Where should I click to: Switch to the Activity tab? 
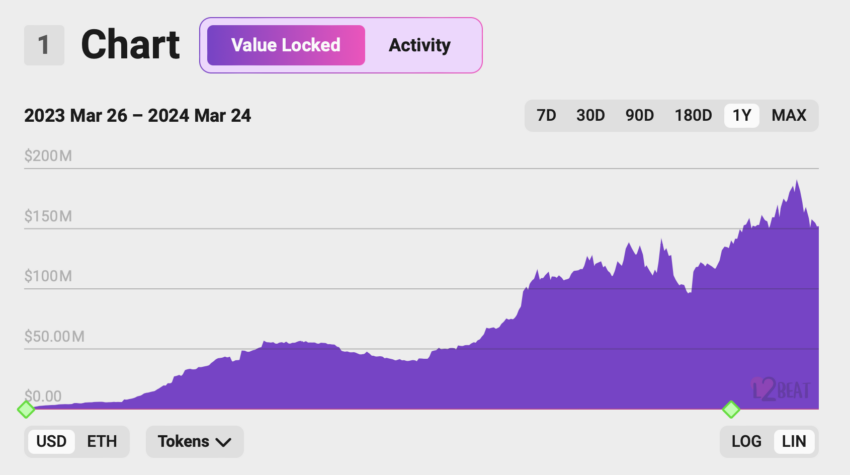pyautogui.click(x=420, y=45)
